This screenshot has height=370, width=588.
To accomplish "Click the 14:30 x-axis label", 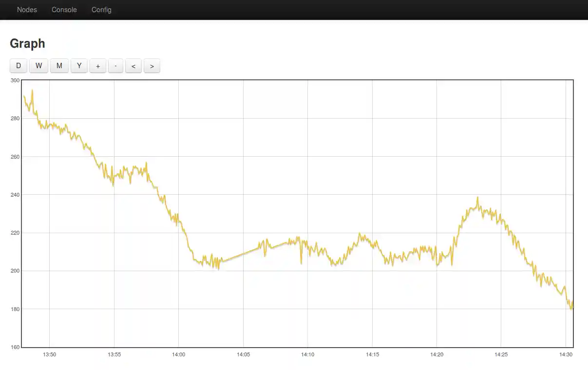I will pyautogui.click(x=566, y=354).
